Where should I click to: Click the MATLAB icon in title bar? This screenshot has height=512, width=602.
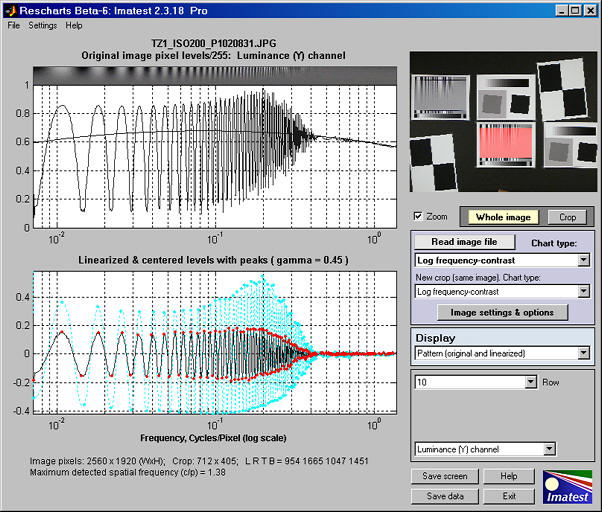[x=11, y=10]
